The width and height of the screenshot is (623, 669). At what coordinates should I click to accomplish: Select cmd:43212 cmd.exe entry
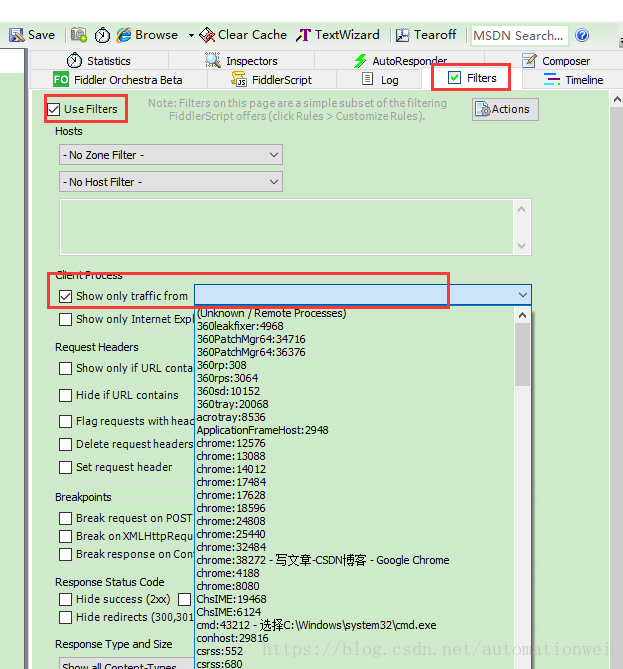pyautogui.click(x=355, y=625)
